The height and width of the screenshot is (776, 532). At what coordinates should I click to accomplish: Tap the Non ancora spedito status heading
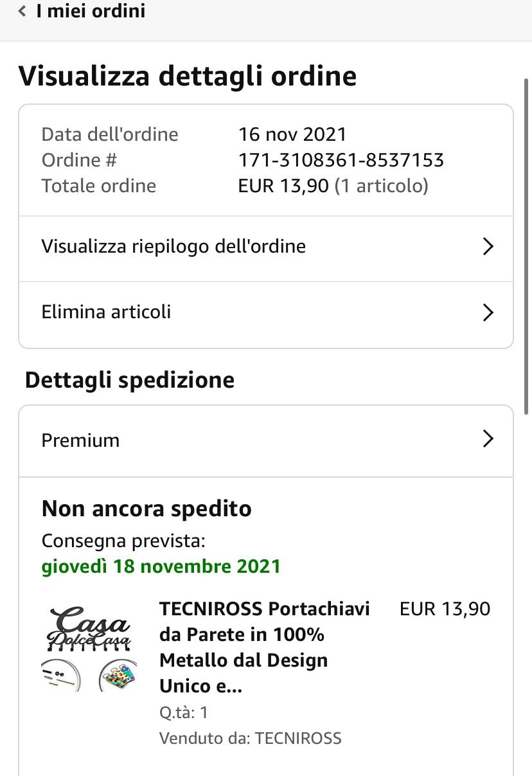point(146,509)
